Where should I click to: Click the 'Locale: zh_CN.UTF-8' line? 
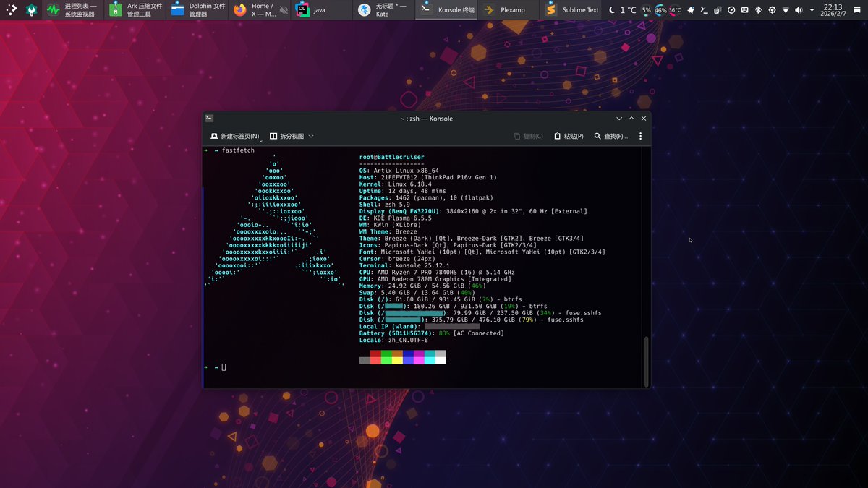click(393, 340)
